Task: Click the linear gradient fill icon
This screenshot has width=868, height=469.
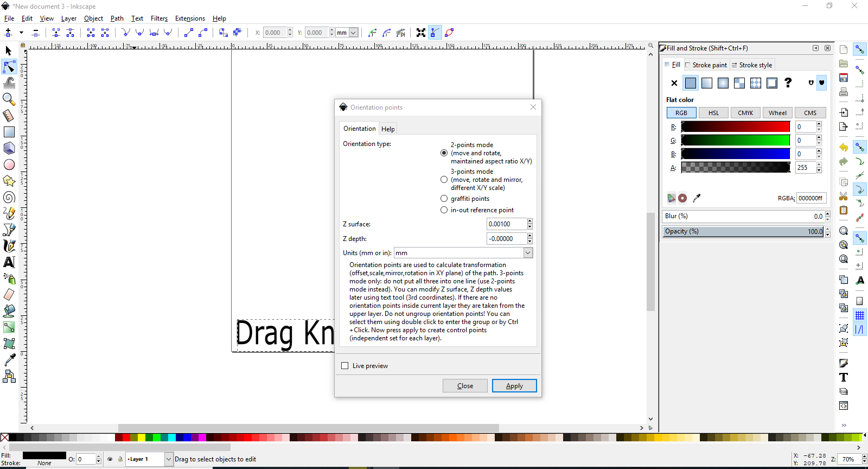Action: click(706, 83)
